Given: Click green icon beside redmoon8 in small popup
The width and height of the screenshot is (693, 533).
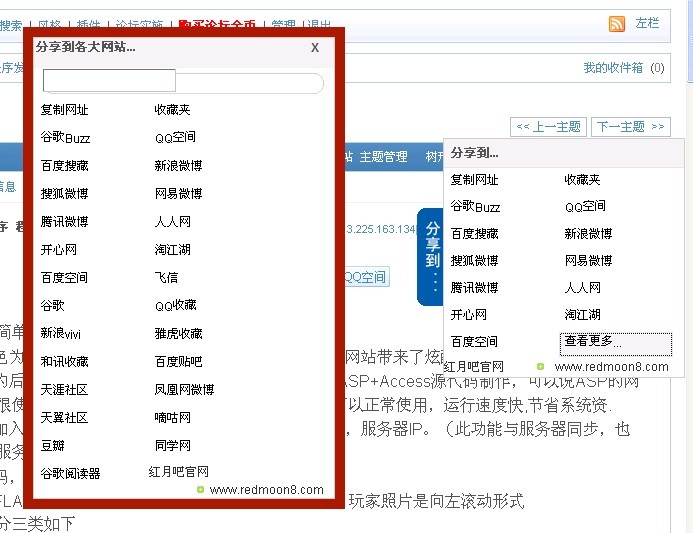Looking at the screenshot, I should (540, 366).
